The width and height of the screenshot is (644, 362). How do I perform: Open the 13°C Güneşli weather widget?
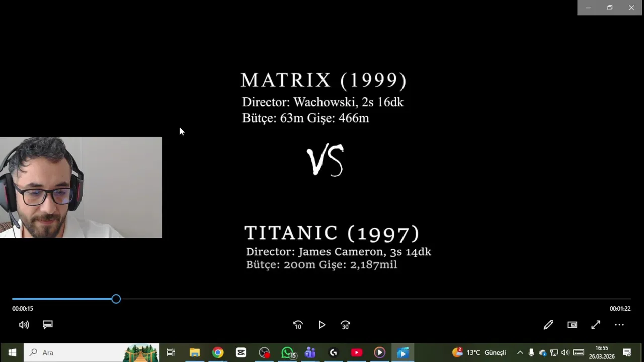coord(479,353)
